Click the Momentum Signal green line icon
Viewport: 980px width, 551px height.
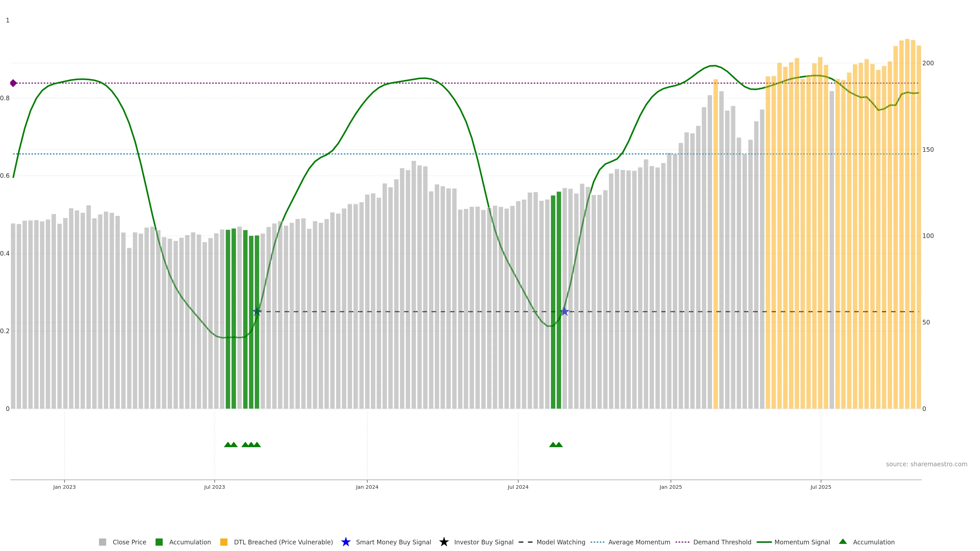(x=764, y=542)
